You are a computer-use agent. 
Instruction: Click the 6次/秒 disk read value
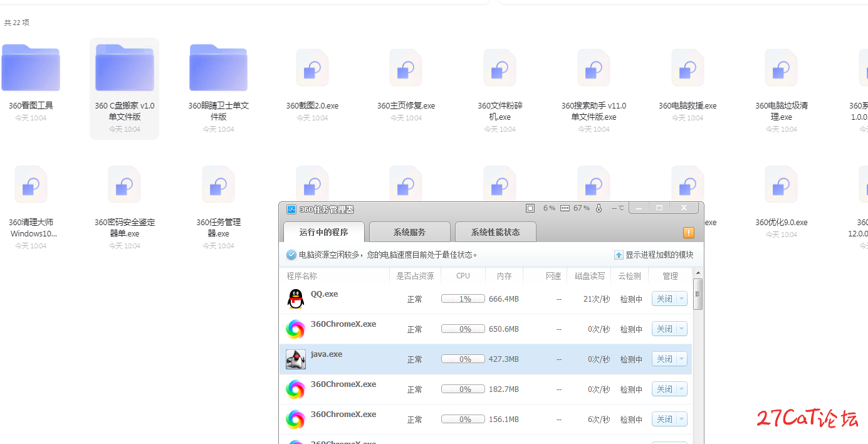[x=599, y=420]
